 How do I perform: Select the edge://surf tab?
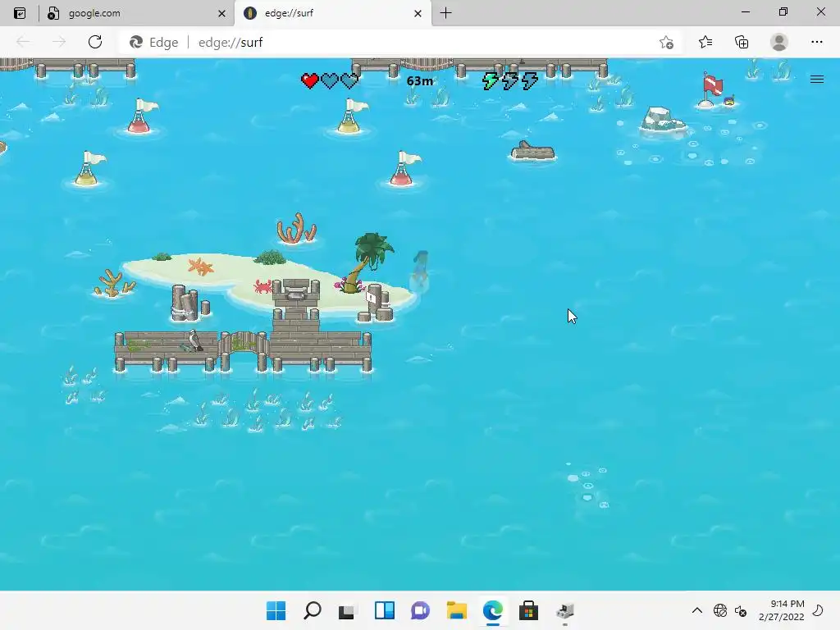(332, 13)
